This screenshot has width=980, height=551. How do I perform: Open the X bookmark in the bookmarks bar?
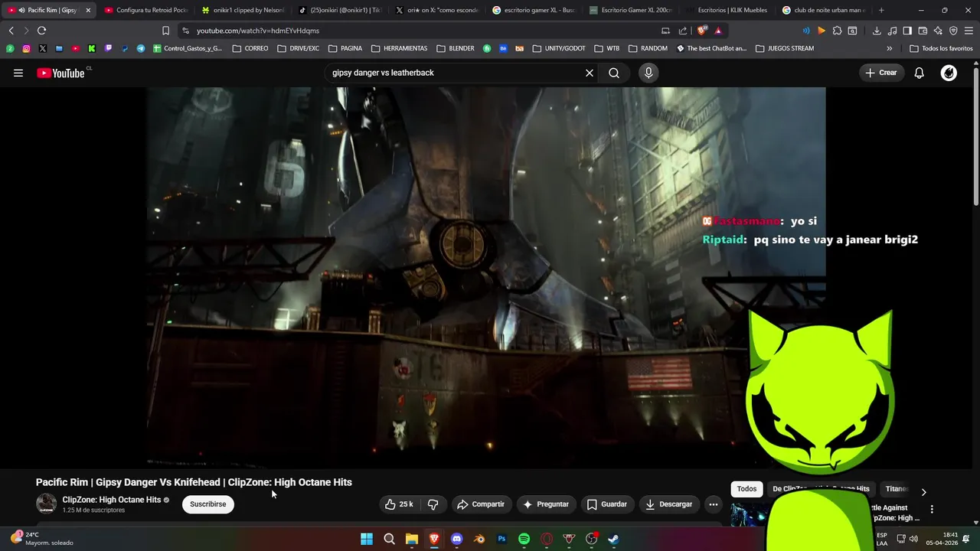[42, 48]
